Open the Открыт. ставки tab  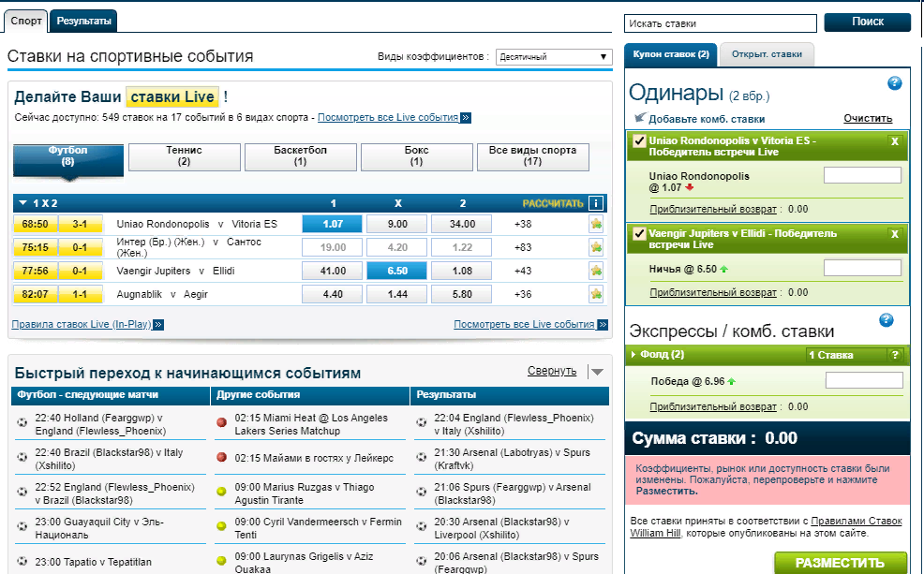click(x=767, y=54)
